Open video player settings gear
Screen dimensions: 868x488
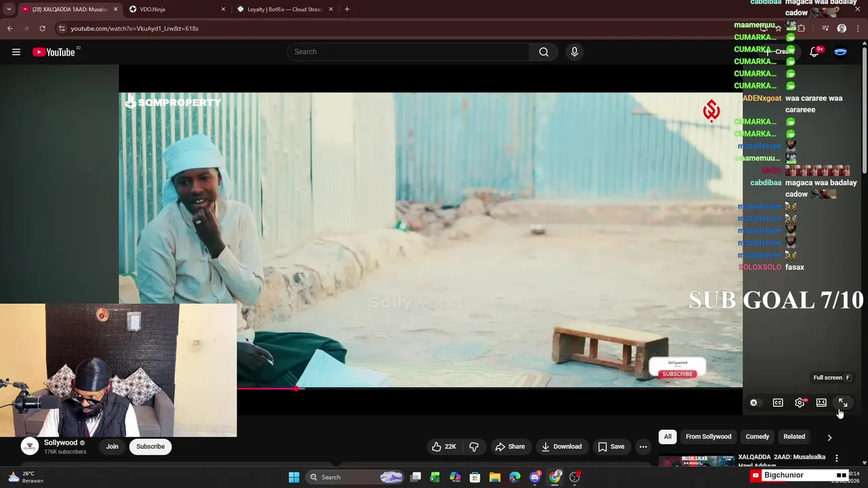tap(800, 403)
